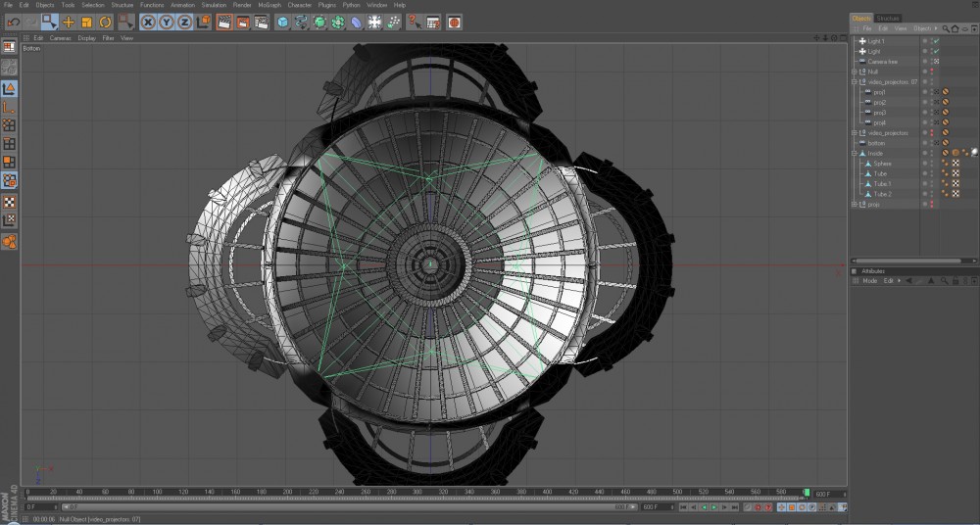
Task: Toggle visibility dots for proj1
Action: tap(931, 92)
